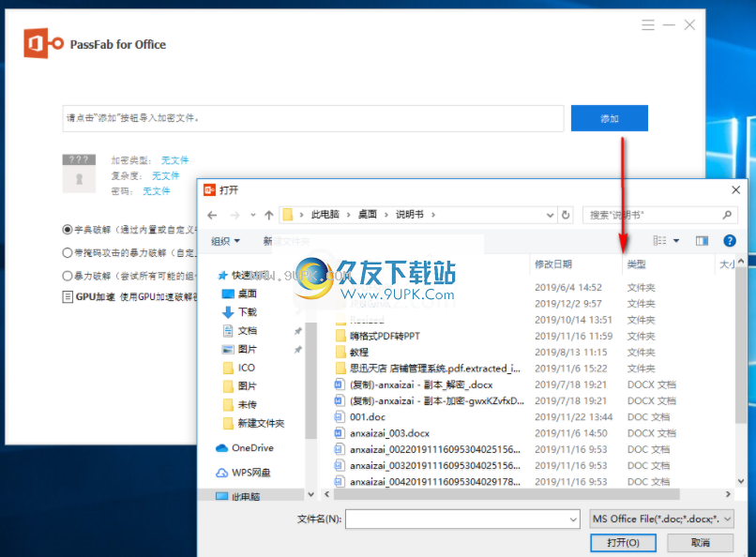Click 说明书 in the address breadcrumb
This screenshot has width=756, height=557.
coord(410,215)
